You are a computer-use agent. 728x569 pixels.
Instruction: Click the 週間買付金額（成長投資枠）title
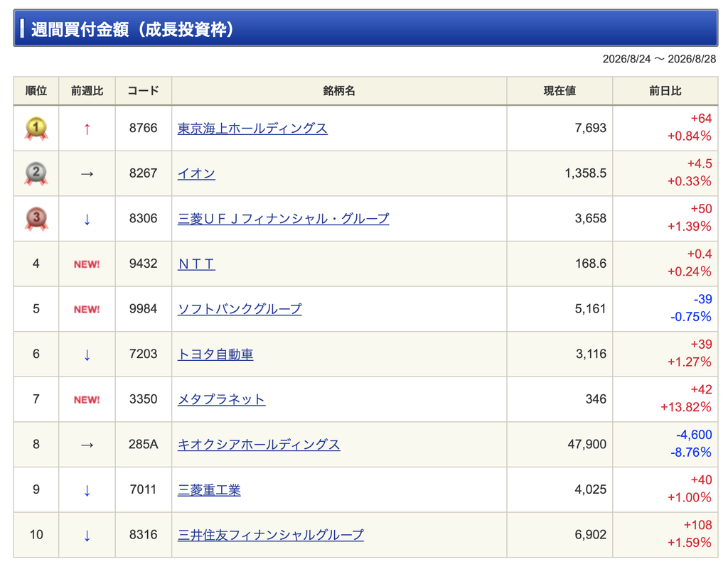coord(132,29)
